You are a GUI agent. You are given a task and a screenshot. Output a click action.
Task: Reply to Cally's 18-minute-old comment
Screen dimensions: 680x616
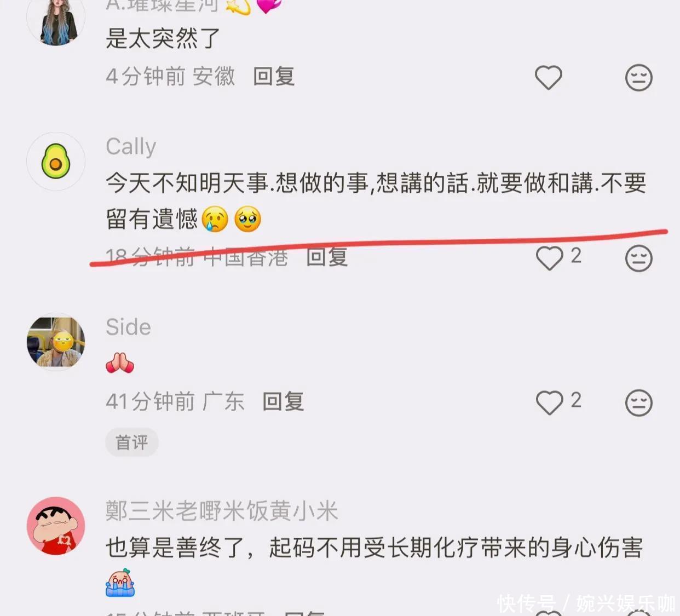click(x=327, y=257)
